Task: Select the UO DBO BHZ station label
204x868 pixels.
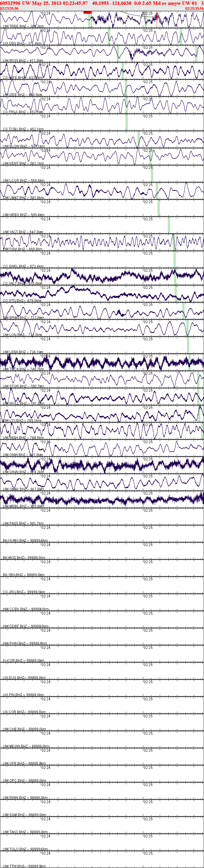Action: point(23,43)
